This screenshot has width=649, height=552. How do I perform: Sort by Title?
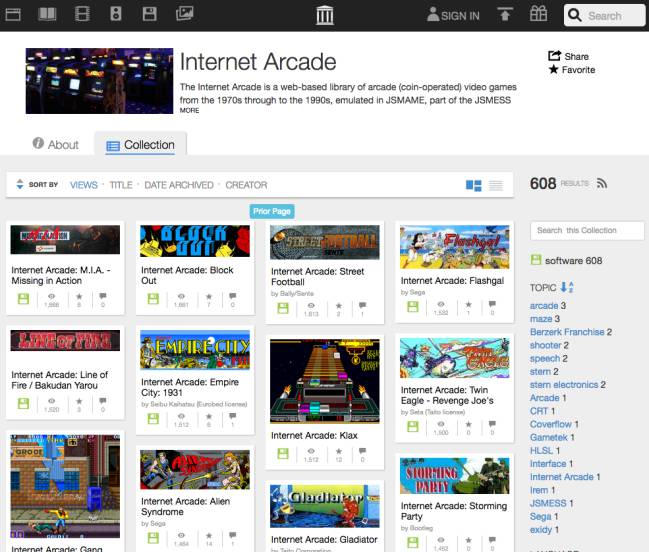[x=121, y=185]
